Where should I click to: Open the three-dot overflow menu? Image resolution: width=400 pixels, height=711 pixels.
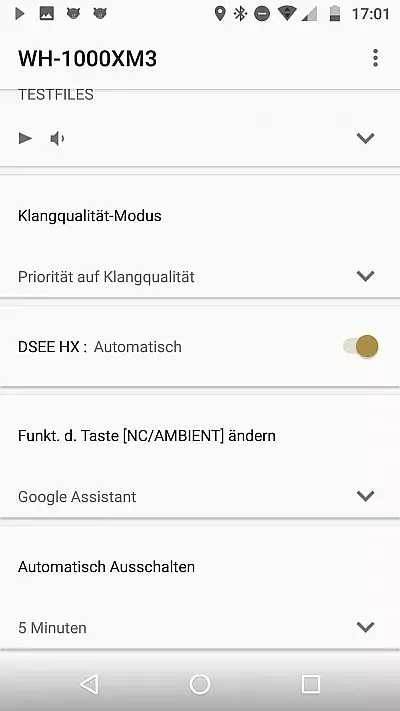[x=375, y=58]
